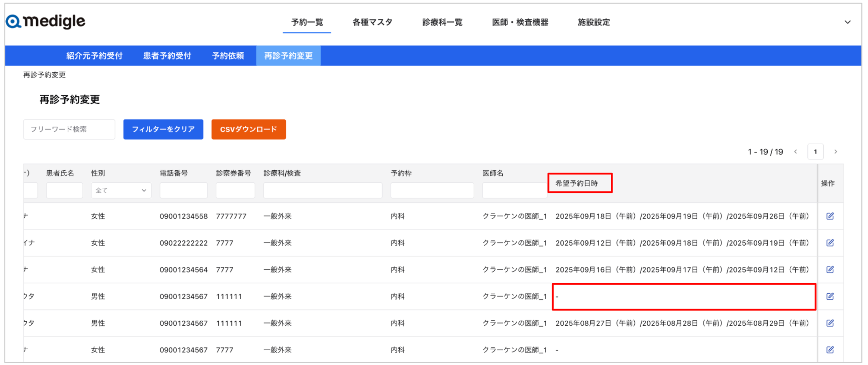Switch to 紹介元予約受付 tab
The width and height of the screenshot is (868, 365).
[94, 56]
